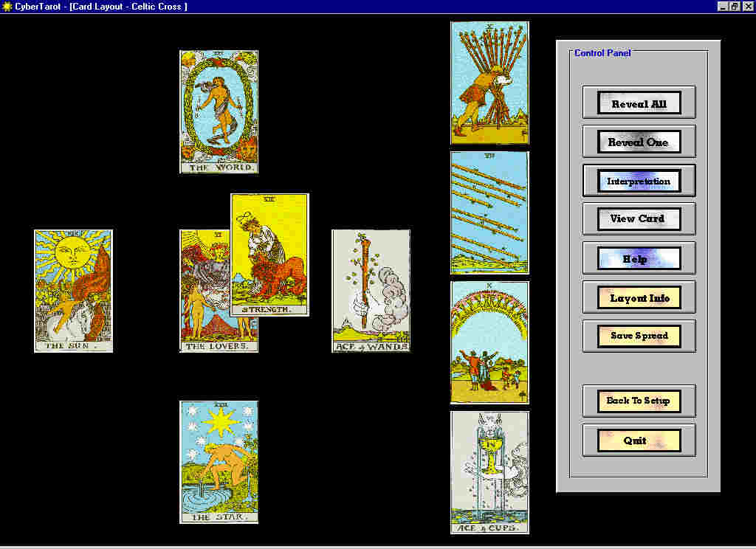Click the CyberTarot sun icon in title bar
Image resolution: width=756 pixels, height=549 pixels.
[7, 7]
